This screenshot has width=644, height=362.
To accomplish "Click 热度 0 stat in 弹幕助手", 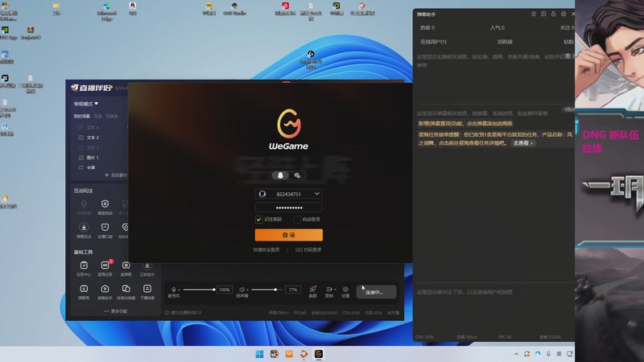I will point(427,28).
